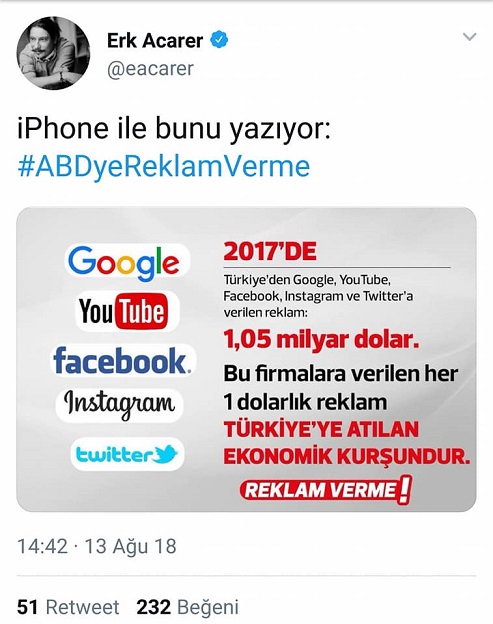
Task: Click the @eacarer username handle
Action: point(150,68)
